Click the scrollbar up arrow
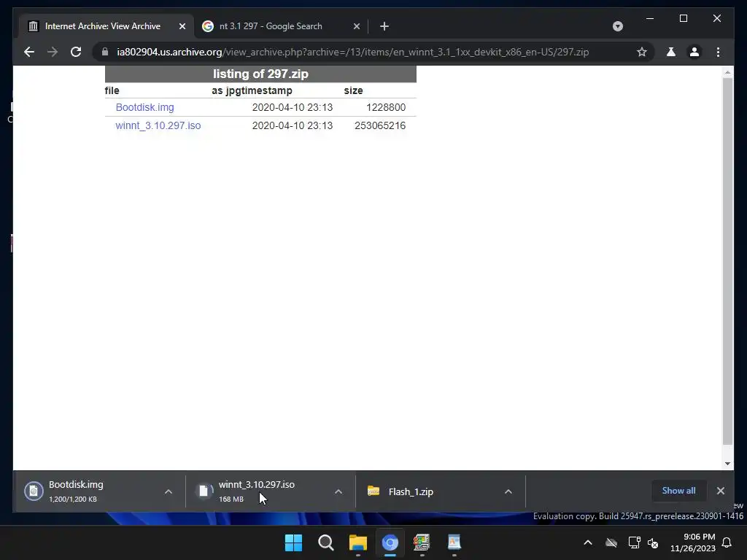747x560 pixels. (x=727, y=72)
